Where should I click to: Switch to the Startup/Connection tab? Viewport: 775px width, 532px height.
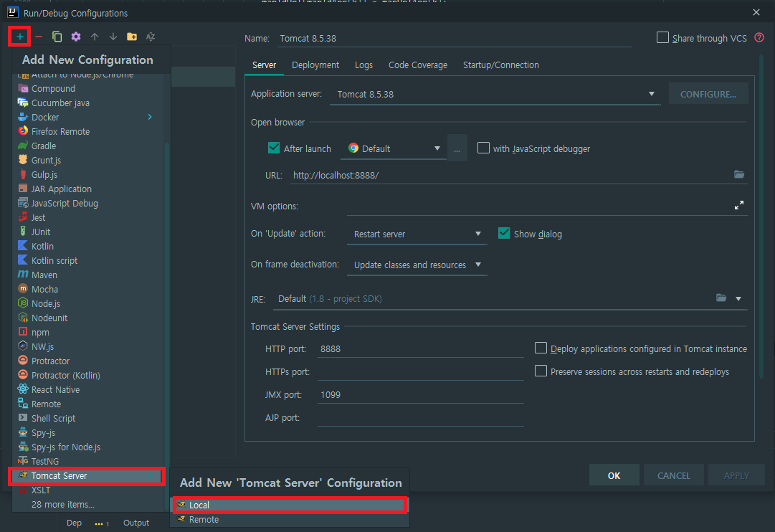(500, 65)
